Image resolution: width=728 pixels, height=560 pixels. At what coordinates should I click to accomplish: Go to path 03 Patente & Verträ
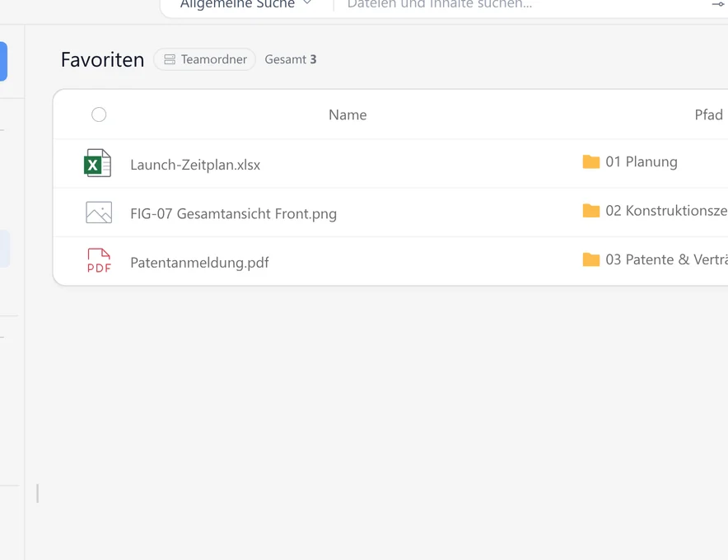click(x=666, y=259)
